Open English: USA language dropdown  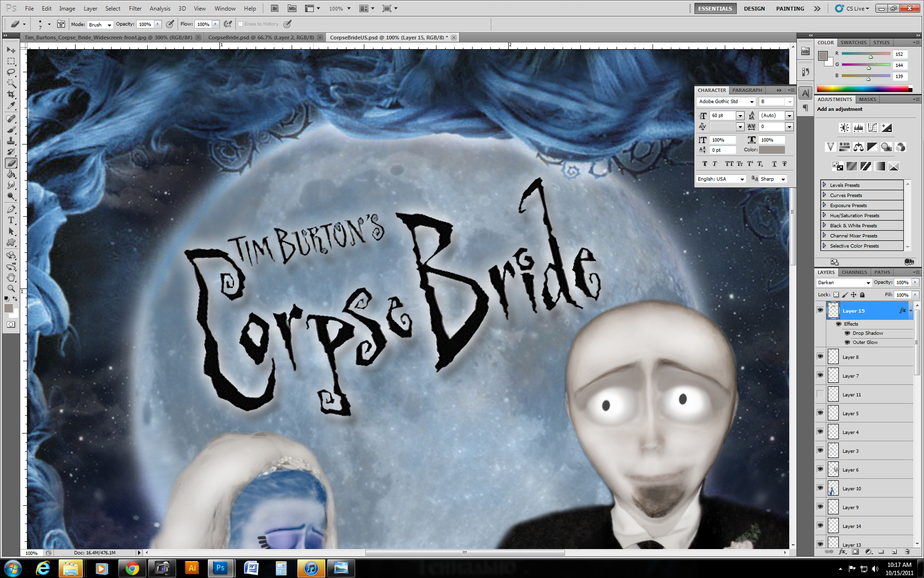(x=721, y=179)
